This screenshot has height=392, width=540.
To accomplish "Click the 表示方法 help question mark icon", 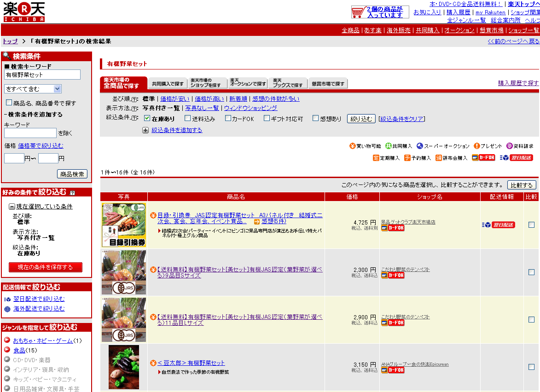I will (134, 109).
